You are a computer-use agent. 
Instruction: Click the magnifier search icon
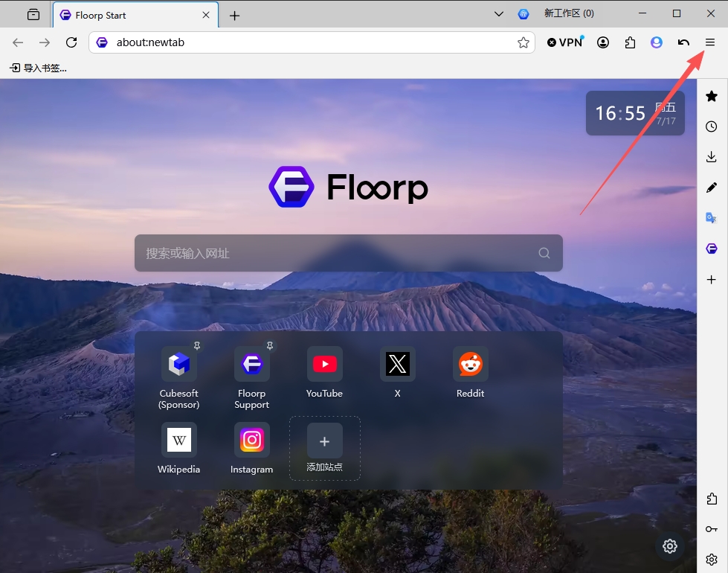pyautogui.click(x=544, y=253)
